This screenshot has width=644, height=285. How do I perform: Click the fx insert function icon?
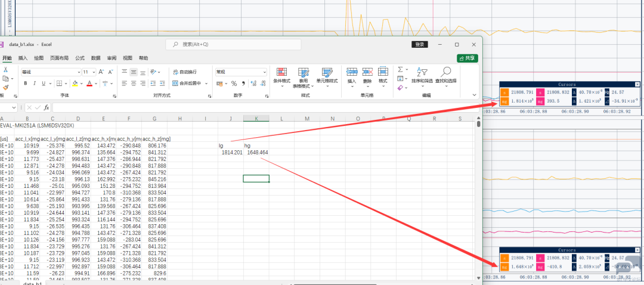(47, 107)
